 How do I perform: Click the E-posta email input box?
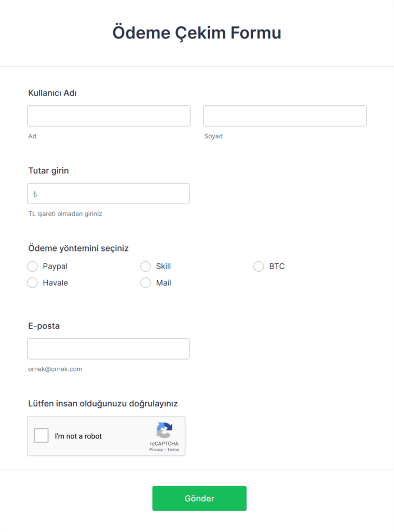point(108,349)
